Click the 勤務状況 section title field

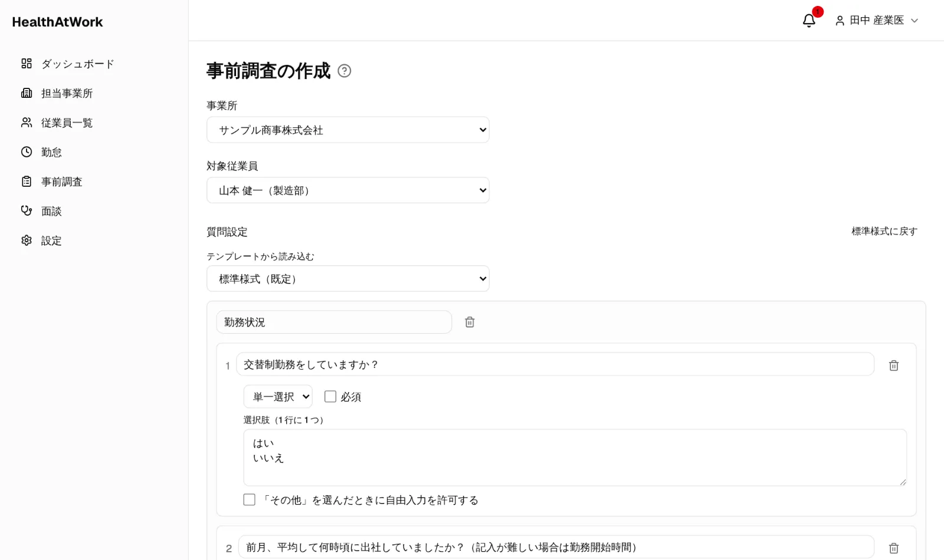[334, 322]
